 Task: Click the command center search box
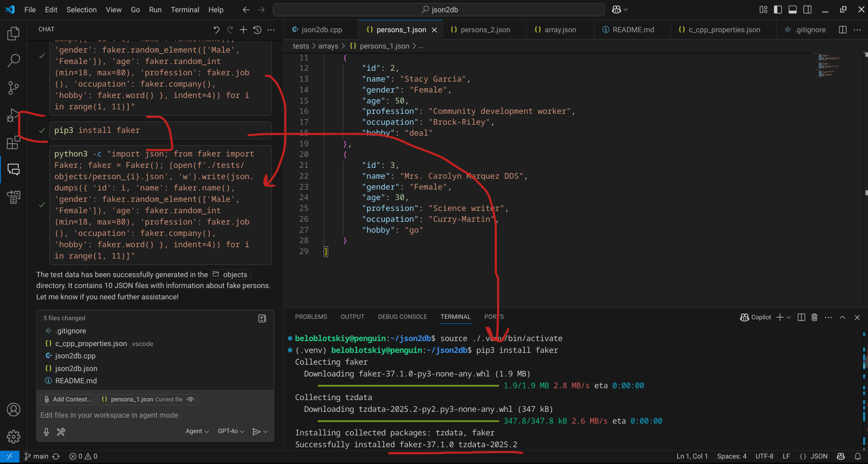439,10
